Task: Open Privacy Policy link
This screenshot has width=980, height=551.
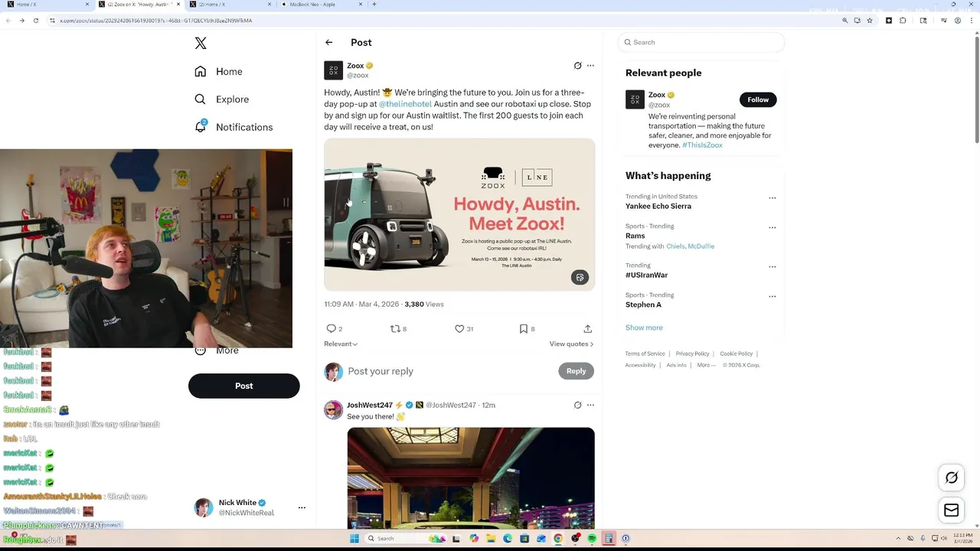Action: 692,354
